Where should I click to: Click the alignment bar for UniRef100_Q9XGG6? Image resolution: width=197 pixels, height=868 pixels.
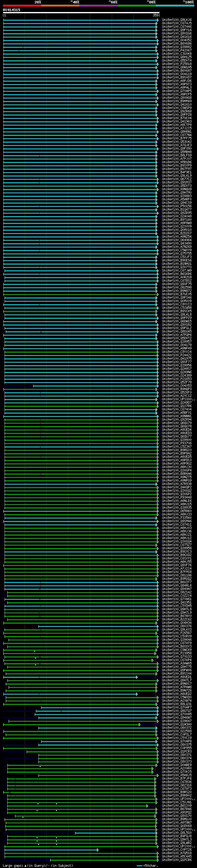[x=80, y=33]
